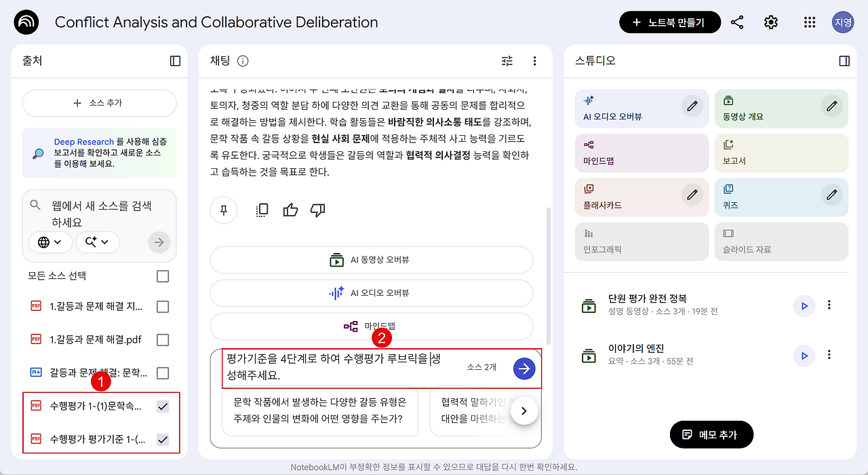Click the share icon in header
Image resolution: width=868 pixels, height=475 pixels.
click(737, 22)
